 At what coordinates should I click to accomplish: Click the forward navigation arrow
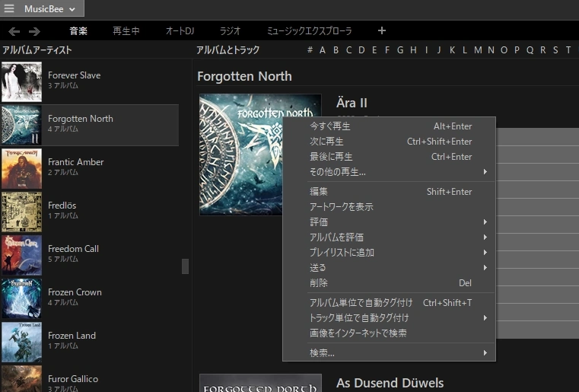[34, 31]
